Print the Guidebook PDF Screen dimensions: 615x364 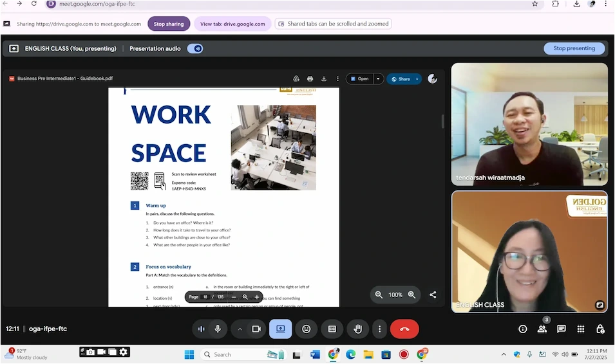coord(310,78)
